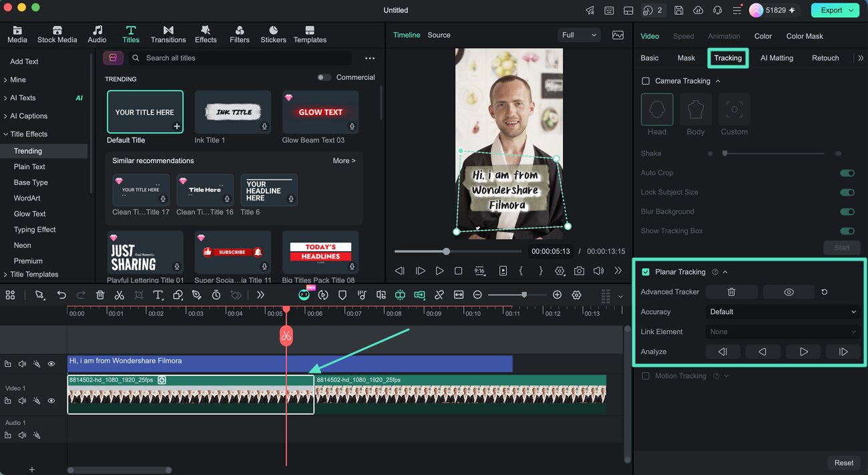
Task: Toggle the Show Tracking Box switch
Action: point(847,231)
